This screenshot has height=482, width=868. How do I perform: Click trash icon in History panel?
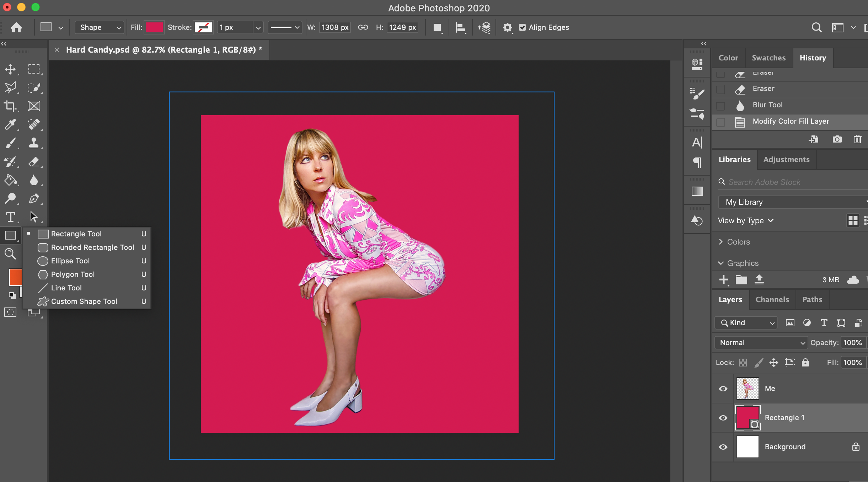(857, 139)
